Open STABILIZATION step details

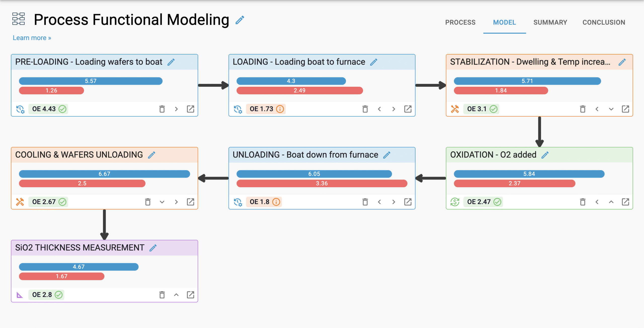(625, 109)
